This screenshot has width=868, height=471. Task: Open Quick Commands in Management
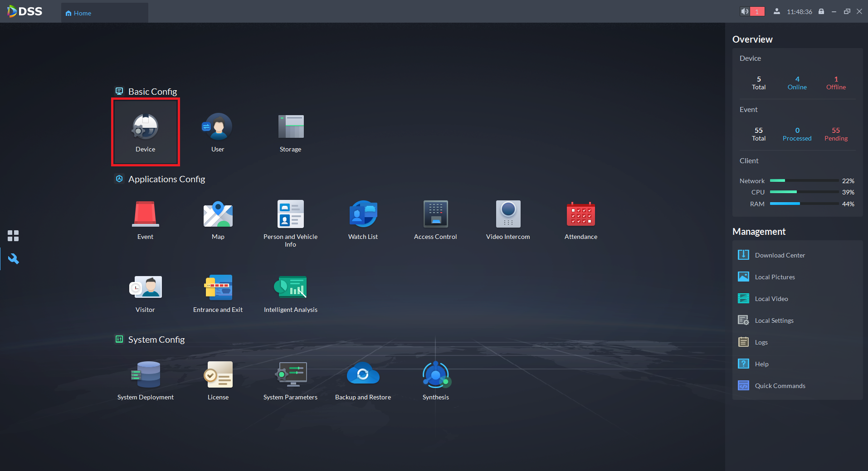point(780,386)
